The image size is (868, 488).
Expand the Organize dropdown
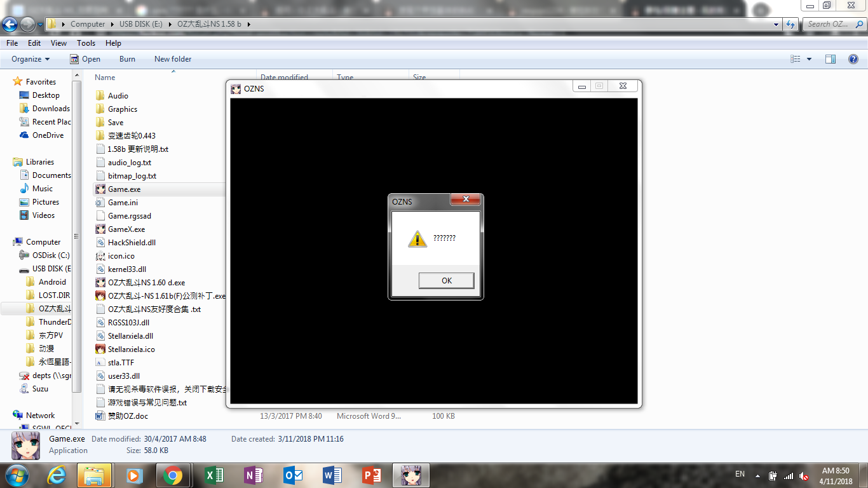pos(31,59)
